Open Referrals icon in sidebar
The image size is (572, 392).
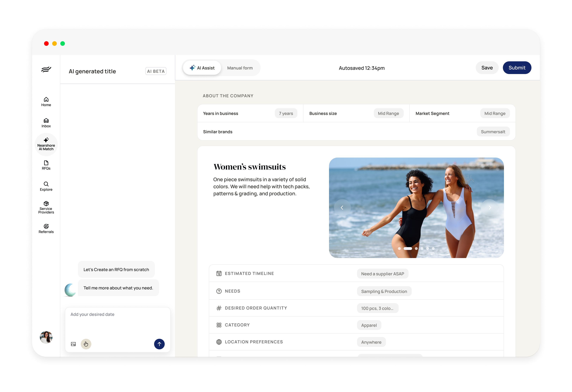click(x=46, y=226)
